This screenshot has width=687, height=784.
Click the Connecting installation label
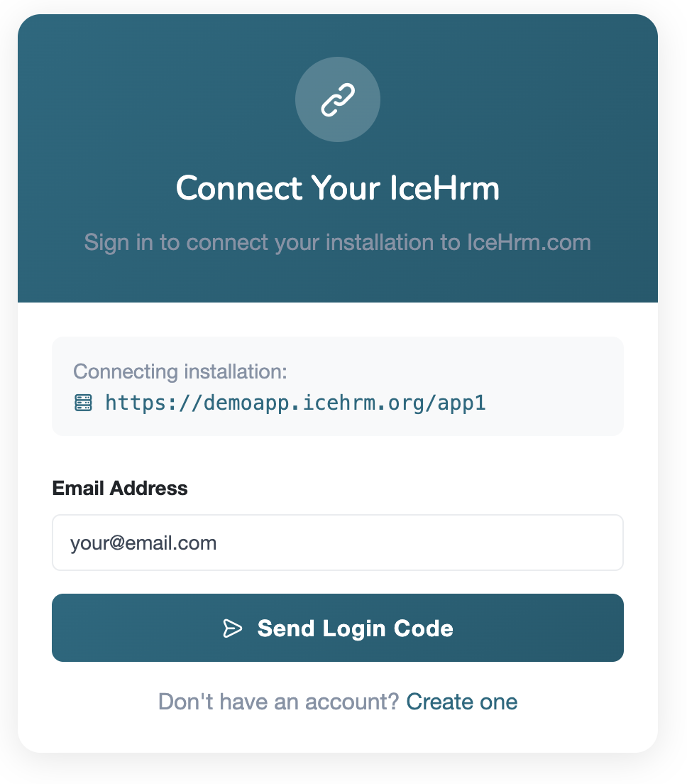coord(180,371)
